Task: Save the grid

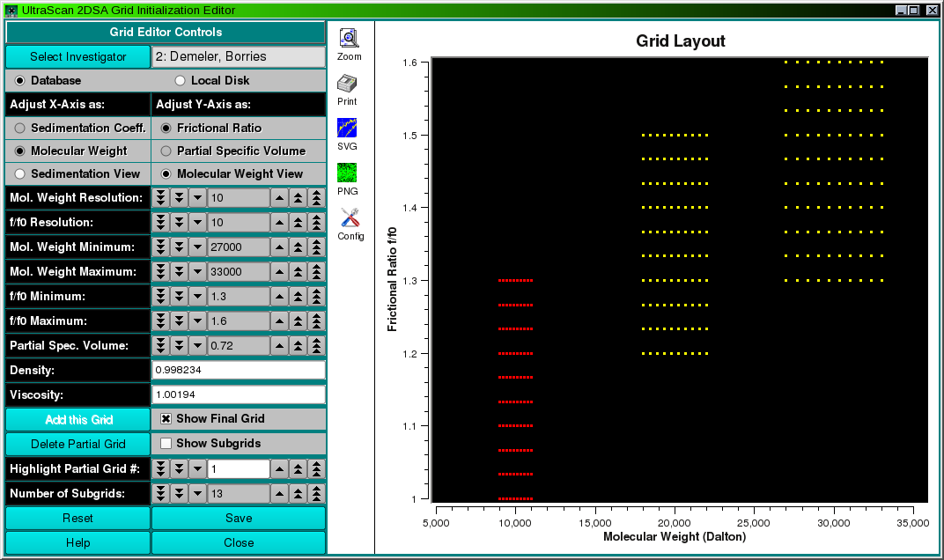Action: pyautogui.click(x=239, y=518)
